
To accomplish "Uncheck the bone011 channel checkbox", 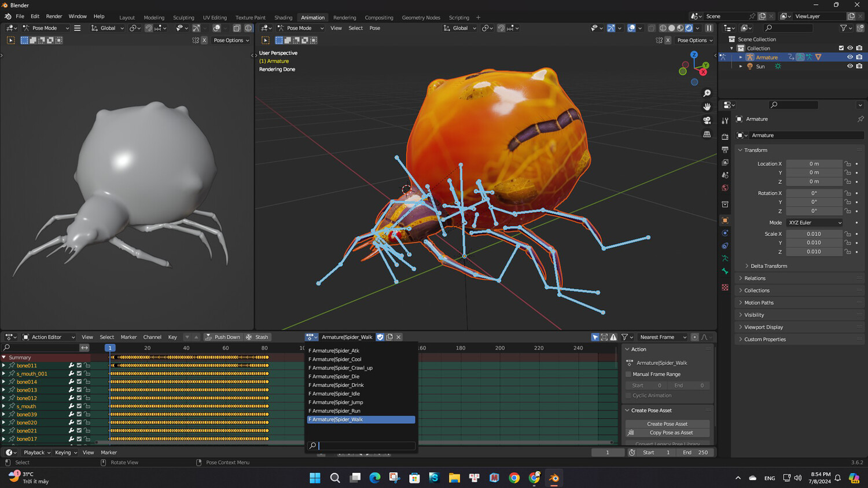I will coord(79,366).
